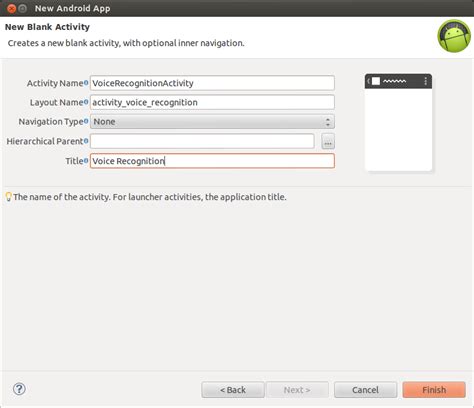This screenshot has height=408, width=474.
Task: Click the window minimize button
Action: 22,8
